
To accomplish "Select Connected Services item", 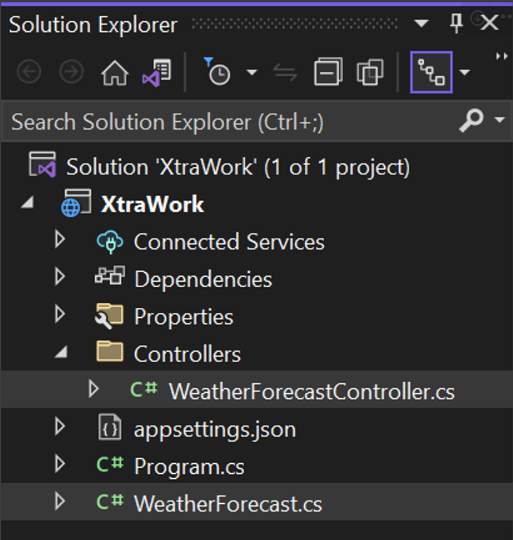I will point(229,241).
